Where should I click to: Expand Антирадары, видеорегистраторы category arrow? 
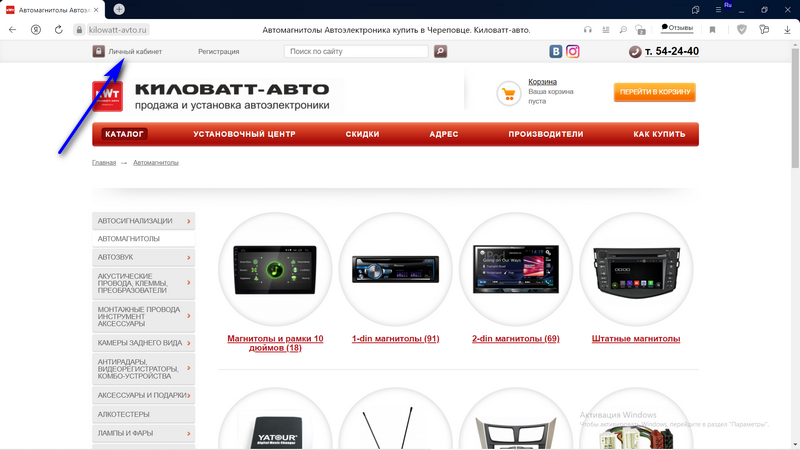[189, 368]
